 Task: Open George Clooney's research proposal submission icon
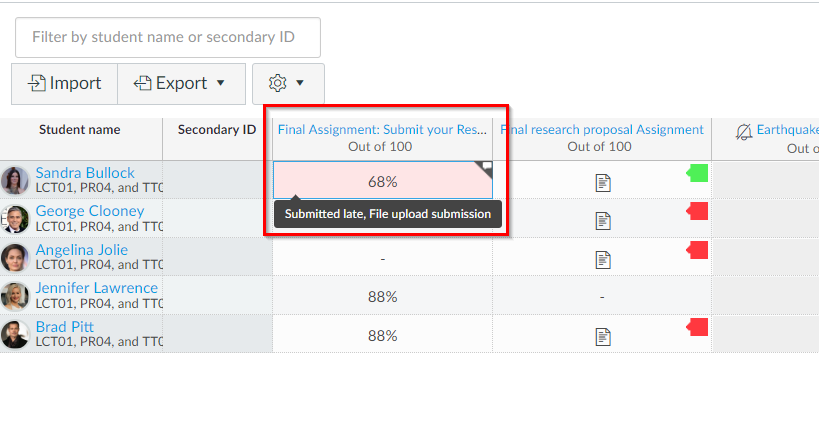(603, 220)
